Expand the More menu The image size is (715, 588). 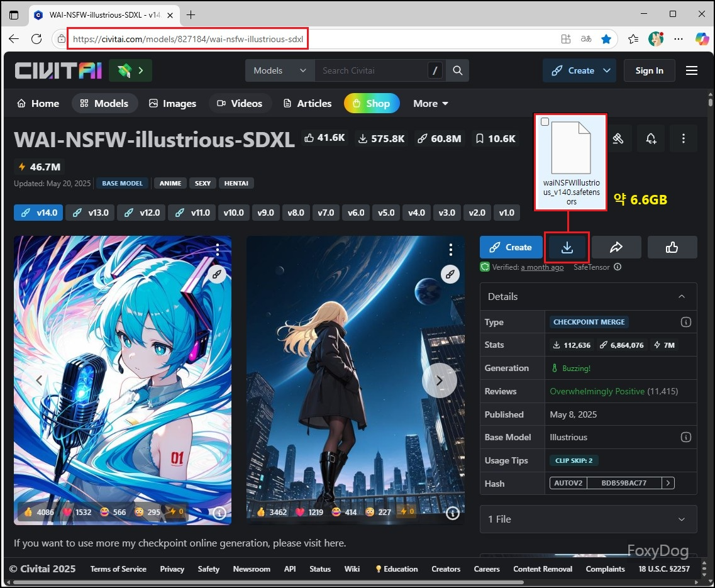[431, 104]
